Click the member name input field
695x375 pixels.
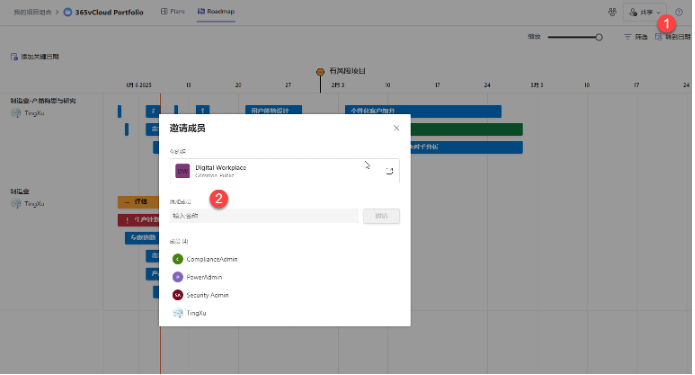point(265,216)
